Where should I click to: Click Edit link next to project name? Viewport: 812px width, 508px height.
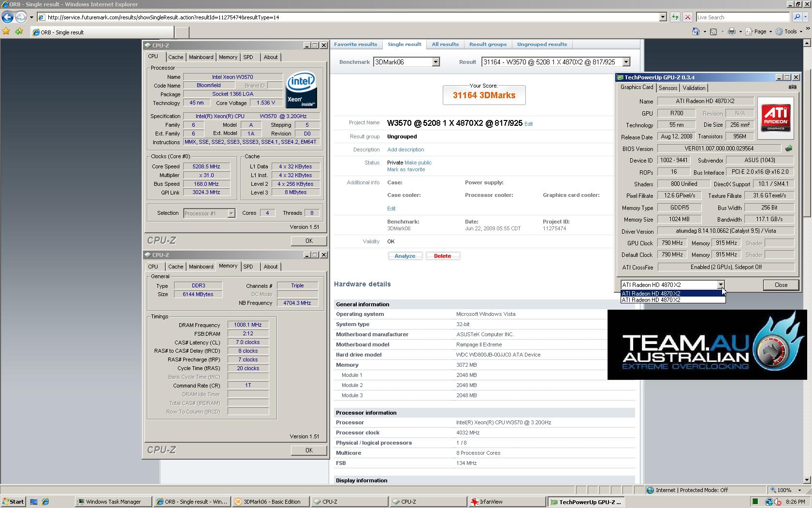[x=528, y=124]
